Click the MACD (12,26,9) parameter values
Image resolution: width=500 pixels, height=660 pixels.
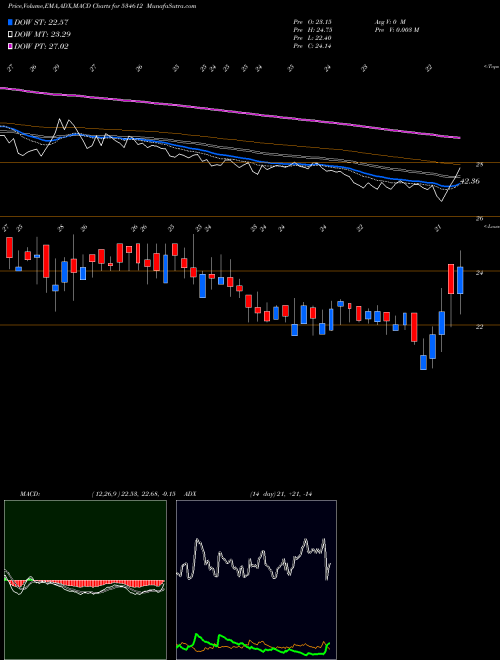pos(133,494)
